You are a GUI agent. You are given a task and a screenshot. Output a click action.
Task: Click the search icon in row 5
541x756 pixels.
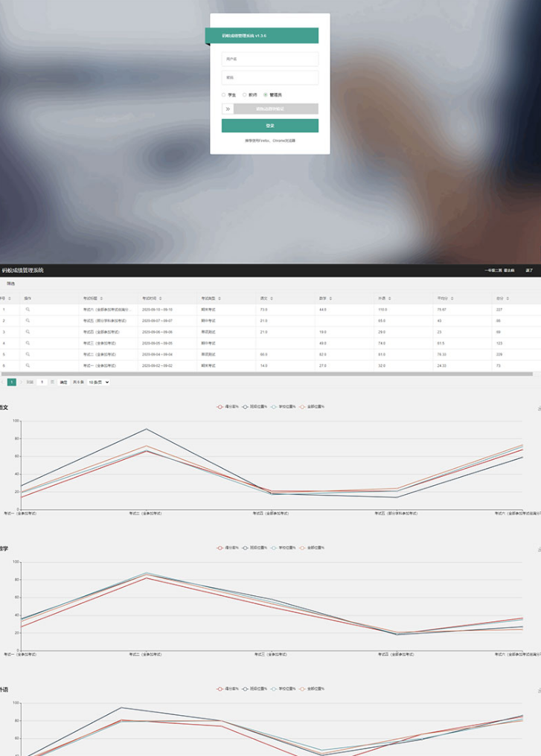coord(28,354)
